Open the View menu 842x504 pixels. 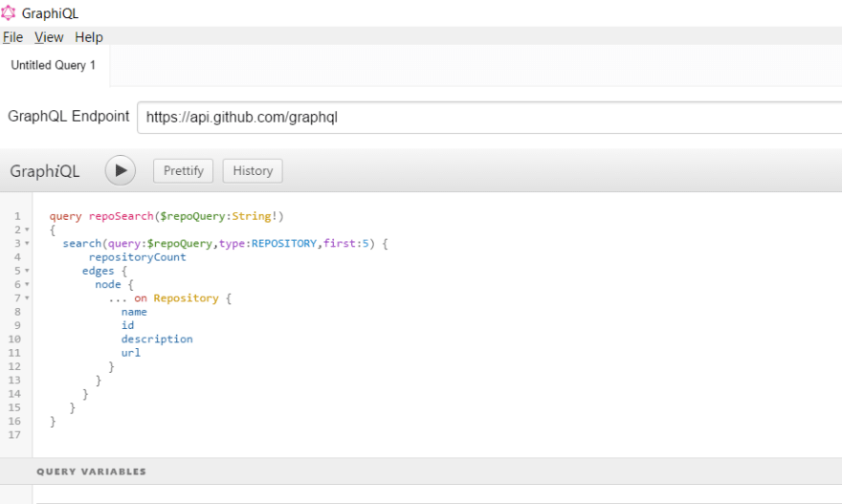(49, 37)
